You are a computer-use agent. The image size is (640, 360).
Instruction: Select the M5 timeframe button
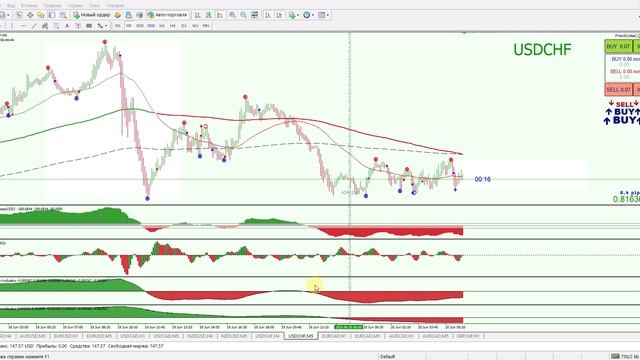pos(129,26)
